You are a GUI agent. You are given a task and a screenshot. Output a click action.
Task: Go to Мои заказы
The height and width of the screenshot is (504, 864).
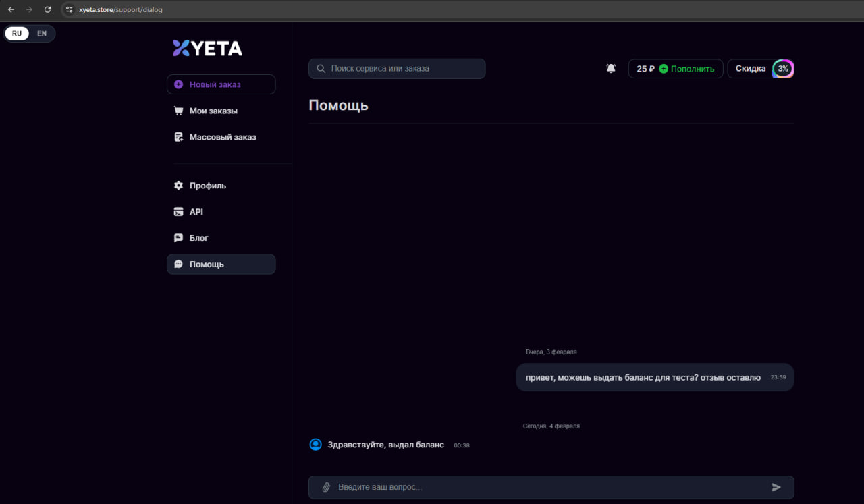coord(213,111)
